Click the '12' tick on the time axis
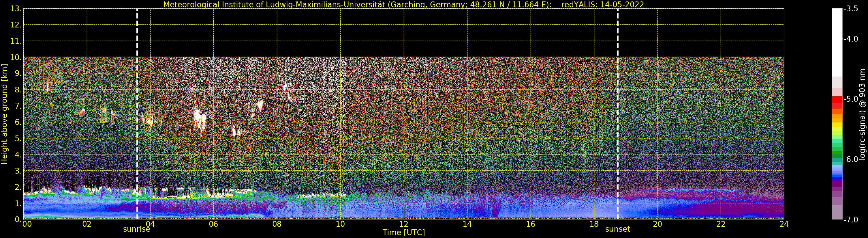The width and height of the screenshot is (868, 238). [x=404, y=224]
